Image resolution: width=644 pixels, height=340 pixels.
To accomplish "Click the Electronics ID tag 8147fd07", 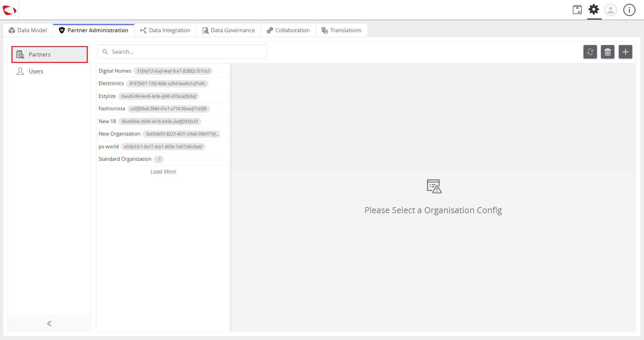I will tap(167, 83).
